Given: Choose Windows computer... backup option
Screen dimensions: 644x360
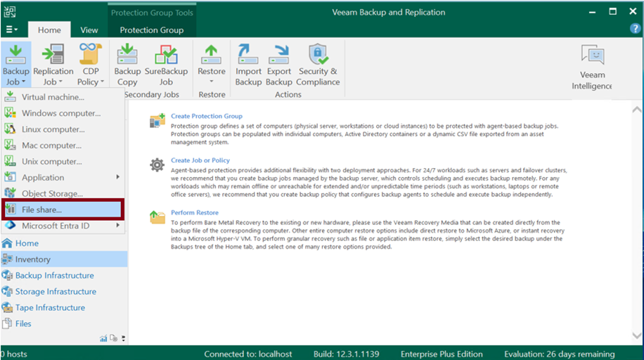Looking at the screenshot, I should click(x=63, y=113).
